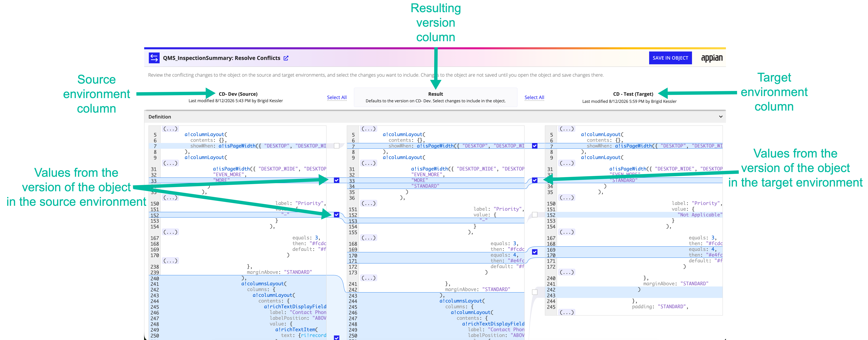Viewport: 868px width, 340px height.
Task: Expand collapsed lines above line 5 in target
Action: pyautogui.click(x=566, y=129)
